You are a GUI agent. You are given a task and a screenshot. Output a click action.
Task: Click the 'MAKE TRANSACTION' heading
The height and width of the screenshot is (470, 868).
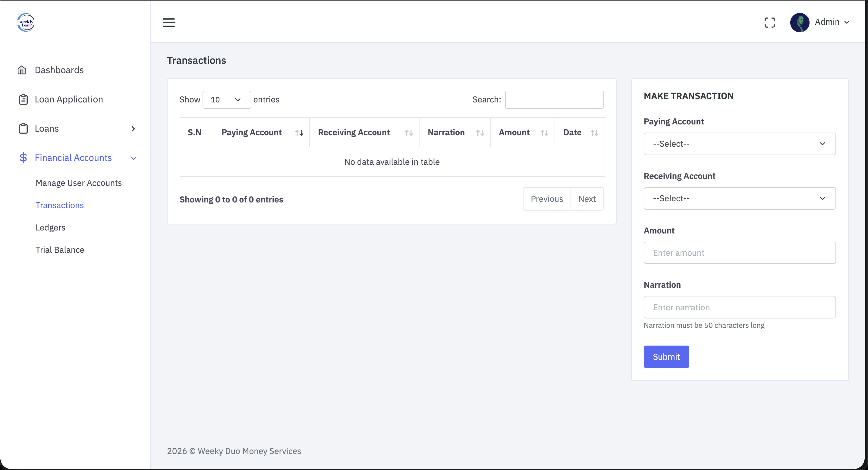(688, 96)
